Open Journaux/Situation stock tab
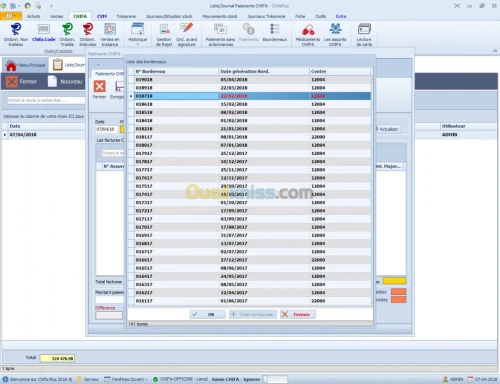 (169, 16)
